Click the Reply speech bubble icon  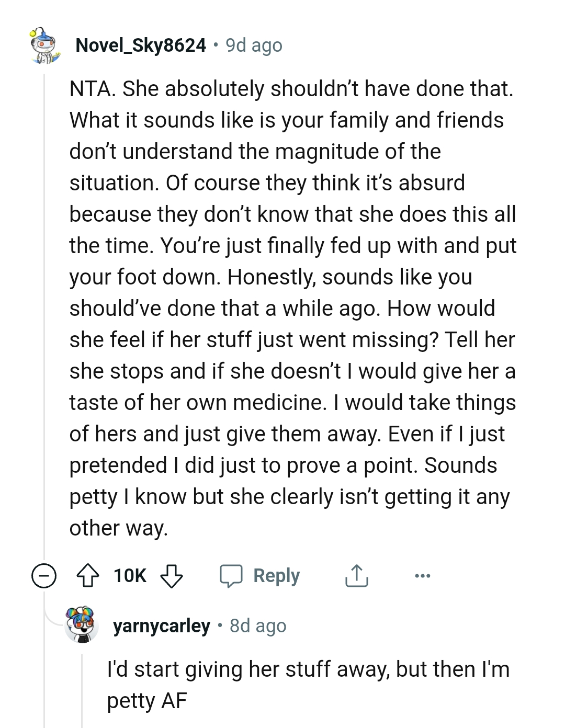232,575
